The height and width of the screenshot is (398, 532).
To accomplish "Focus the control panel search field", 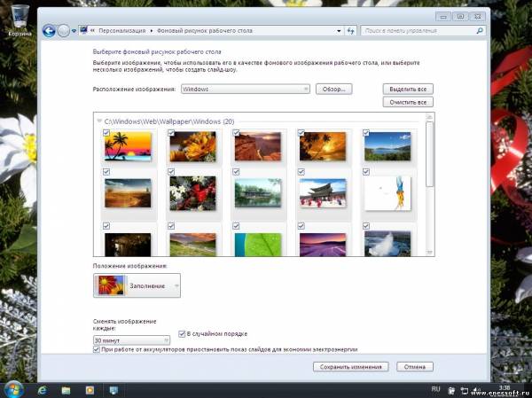I will click(423, 31).
